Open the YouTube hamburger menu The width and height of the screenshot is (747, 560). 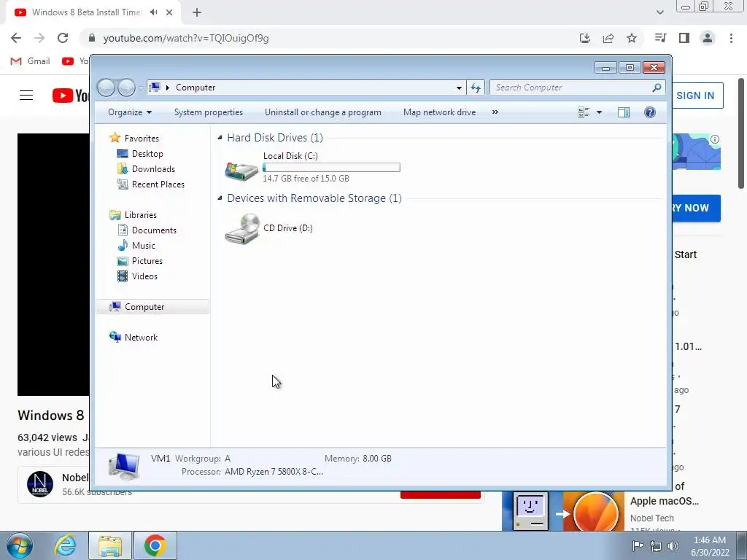(26, 96)
